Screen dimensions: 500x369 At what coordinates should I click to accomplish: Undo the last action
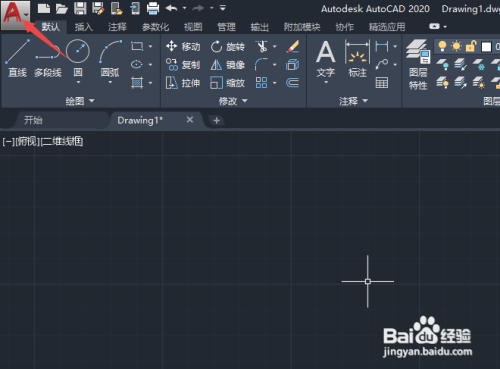[x=171, y=8]
